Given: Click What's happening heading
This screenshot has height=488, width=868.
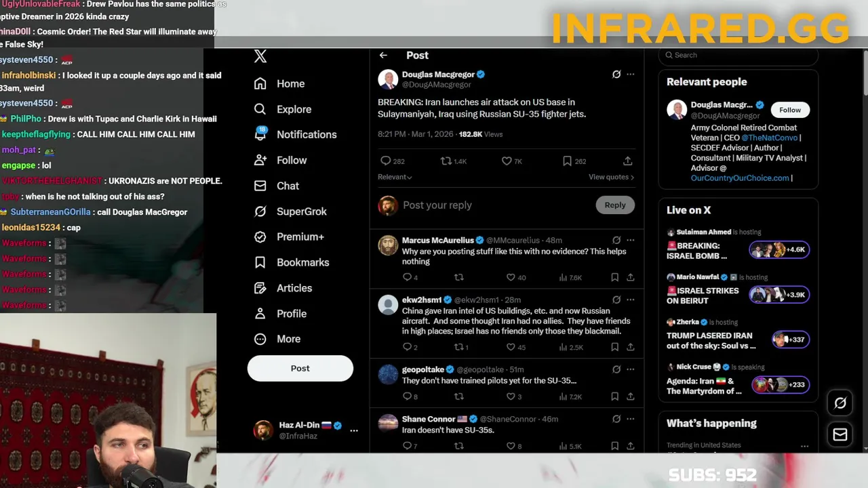Looking at the screenshot, I should coord(711,423).
